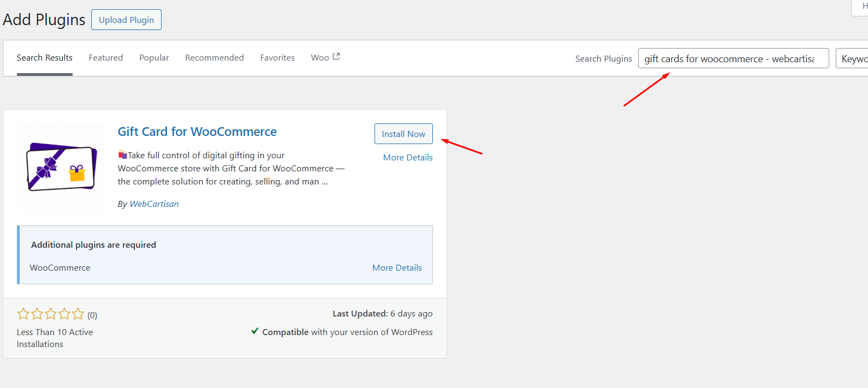Click the first star in the rating
This screenshot has width=868, height=388.
[x=23, y=314]
